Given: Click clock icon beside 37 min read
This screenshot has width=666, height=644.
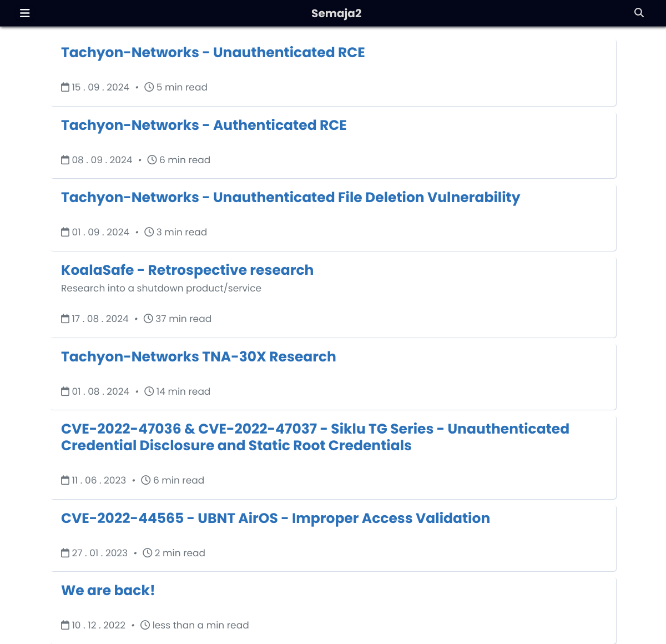Looking at the screenshot, I should pyautogui.click(x=148, y=319).
